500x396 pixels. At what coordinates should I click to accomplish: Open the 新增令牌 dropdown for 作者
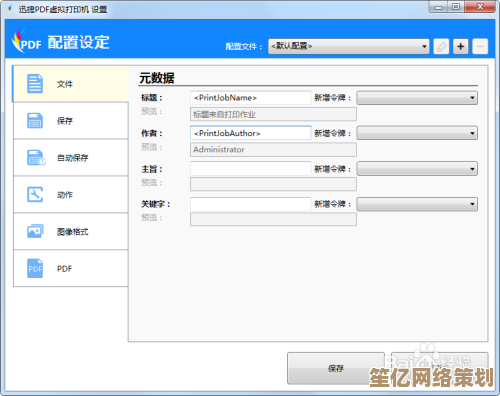[x=417, y=133]
